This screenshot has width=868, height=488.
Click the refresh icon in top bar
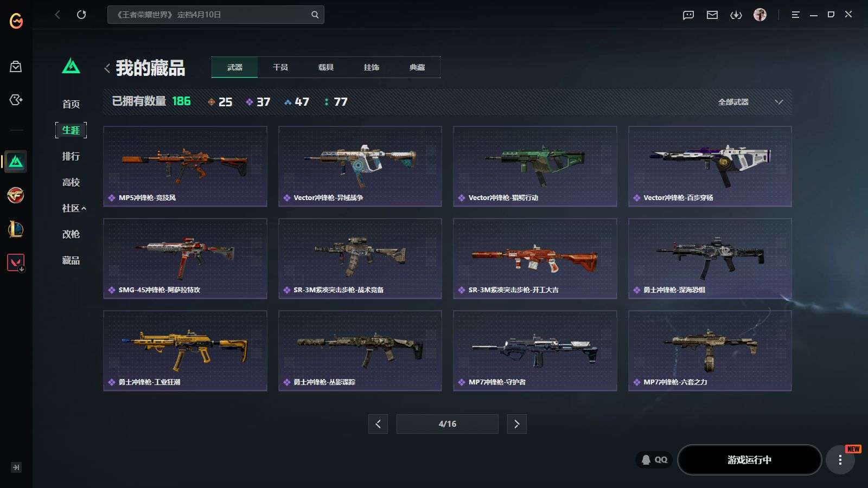pos(81,15)
